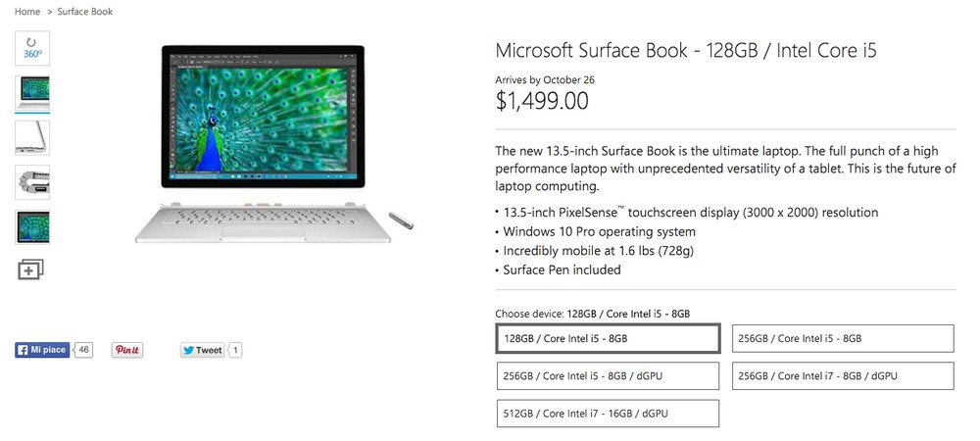Choose 512GB / Core Intel i7 - 16GB / dGPU
Image resolution: width=980 pixels, height=441 pixels.
608,414
